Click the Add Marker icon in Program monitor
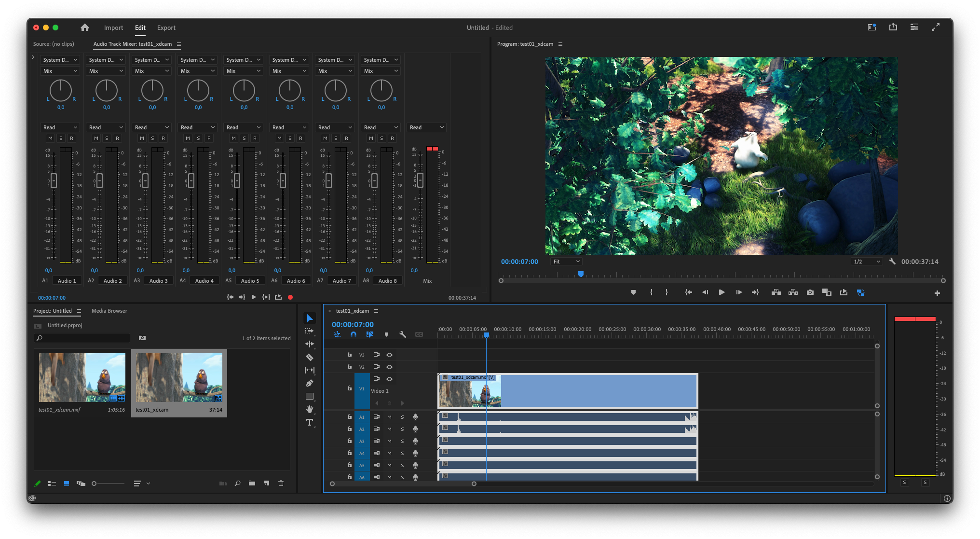Screen dimensions: 980x539 (633, 292)
